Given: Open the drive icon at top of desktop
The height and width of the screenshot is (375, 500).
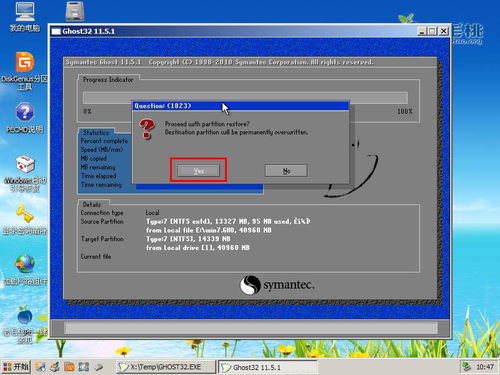Looking at the screenshot, I should coord(75,11).
